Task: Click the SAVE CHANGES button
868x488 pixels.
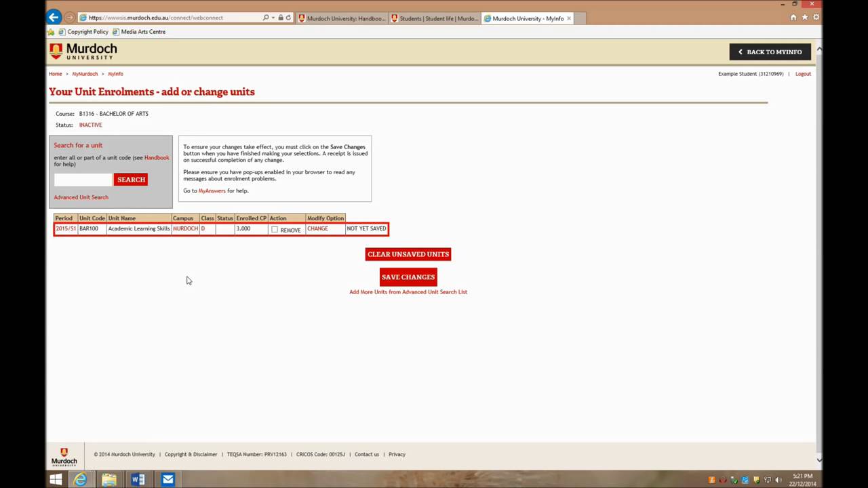Action: (408, 277)
